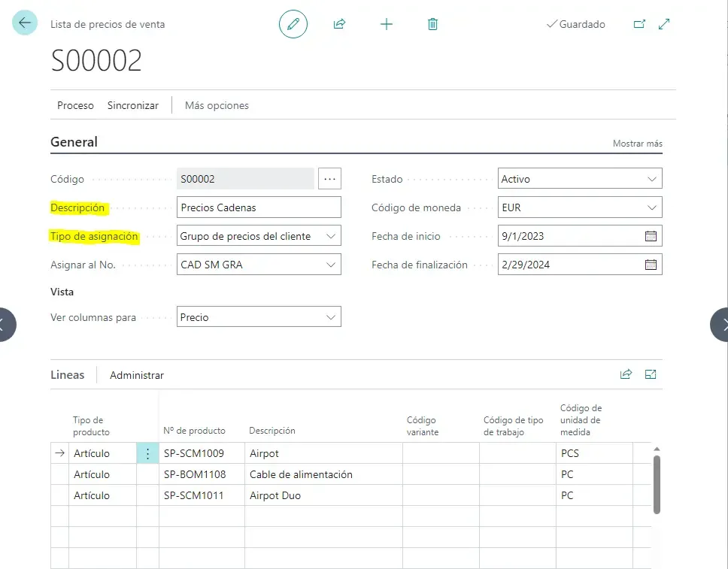Click the back arrow button
728x569 pixels.
pyautogui.click(x=25, y=23)
